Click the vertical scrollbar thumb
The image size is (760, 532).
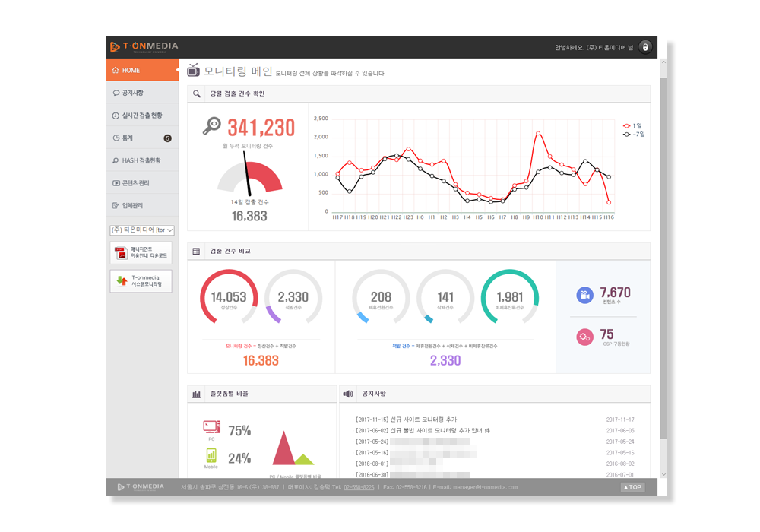tap(663, 258)
